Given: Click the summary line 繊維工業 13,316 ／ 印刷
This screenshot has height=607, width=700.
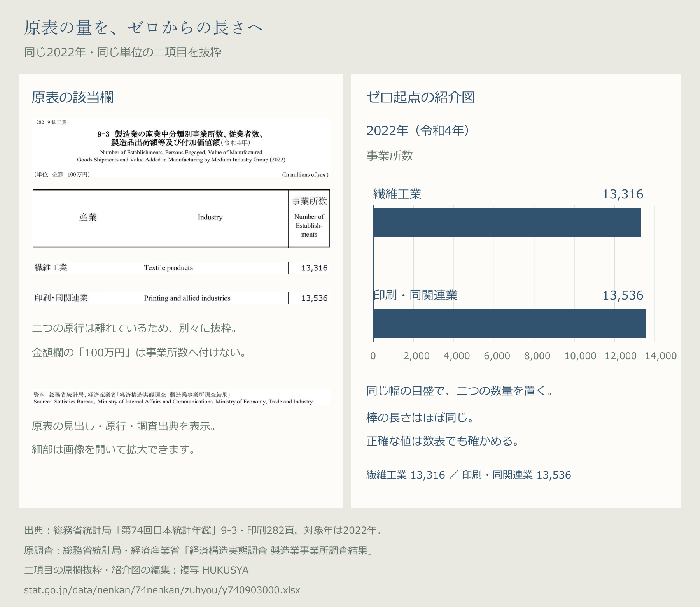Looking at the screenshot, I should (x=469, y=475).
